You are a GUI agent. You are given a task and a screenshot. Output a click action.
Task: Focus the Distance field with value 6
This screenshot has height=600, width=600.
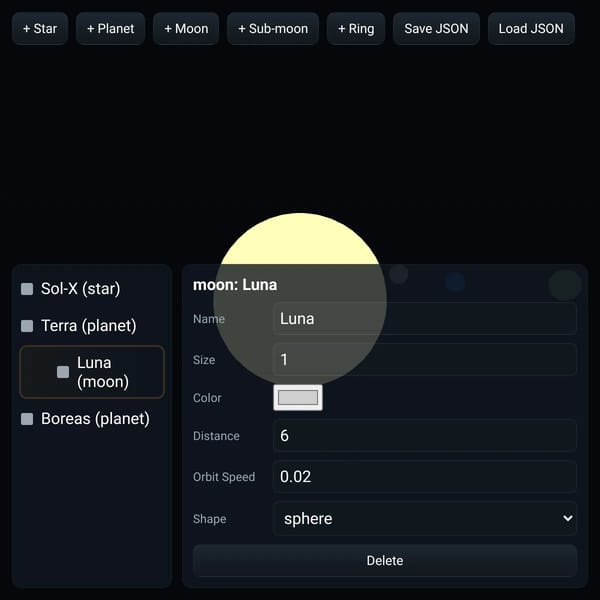point(425,435)
